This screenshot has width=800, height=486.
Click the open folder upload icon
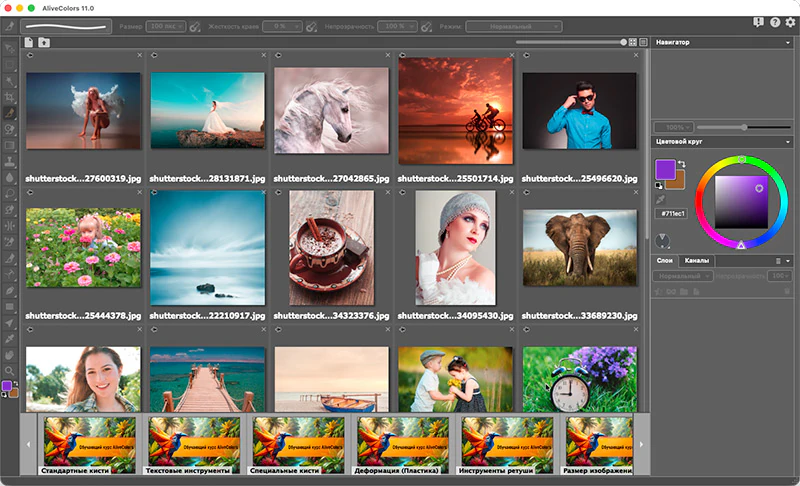[44, 42]
